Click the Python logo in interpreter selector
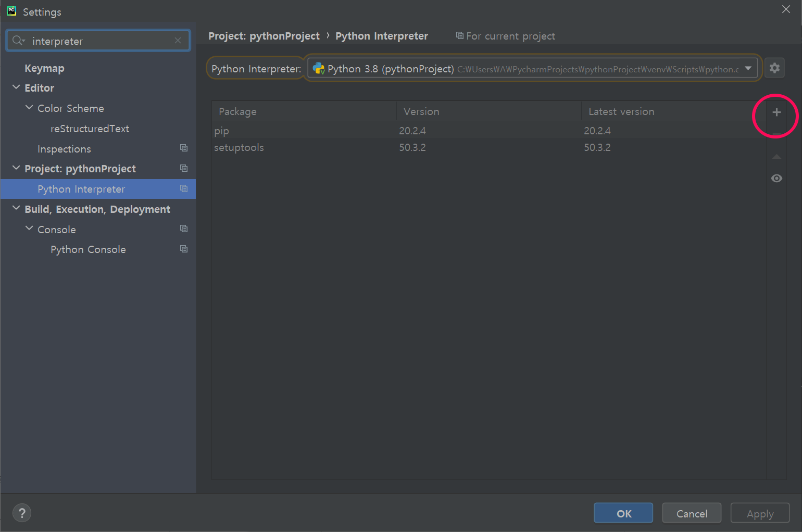 tap(318, 69)
